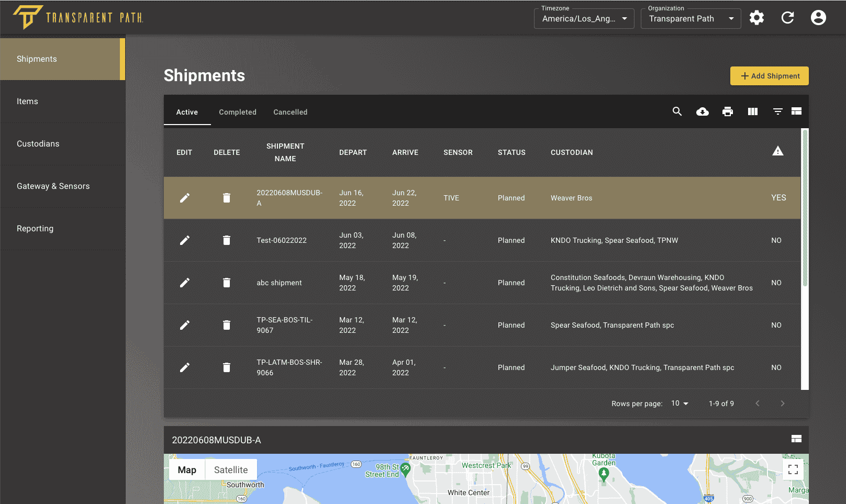The height and width of the screenshot is (504, 846).
Task: Toggle the shipments table view layout icon
Action: pyautogui.click(x=796, y=111)
